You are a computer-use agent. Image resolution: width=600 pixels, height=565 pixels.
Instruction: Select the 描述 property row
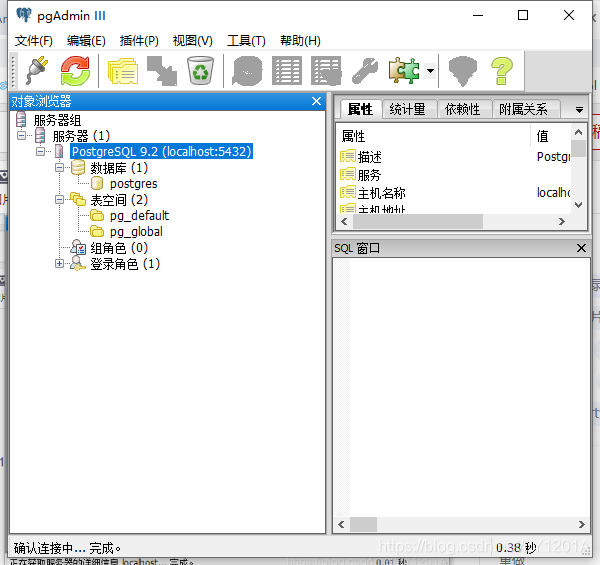(454, 157)
